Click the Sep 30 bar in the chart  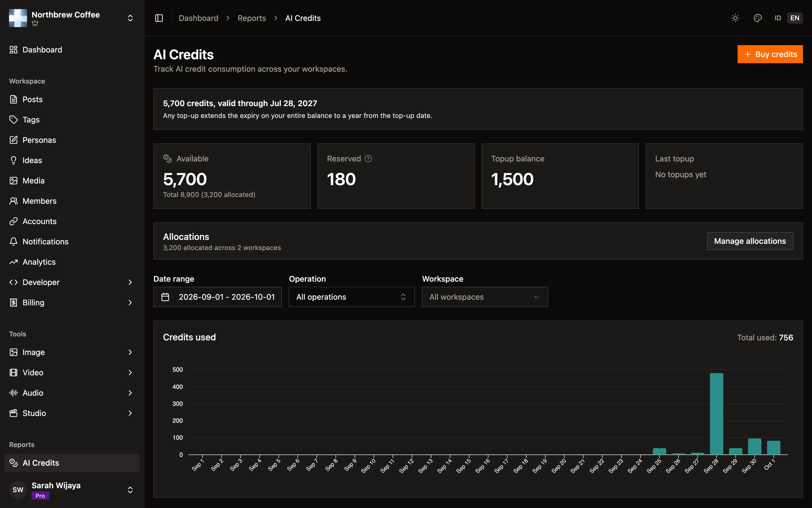[x=754, y=446]
